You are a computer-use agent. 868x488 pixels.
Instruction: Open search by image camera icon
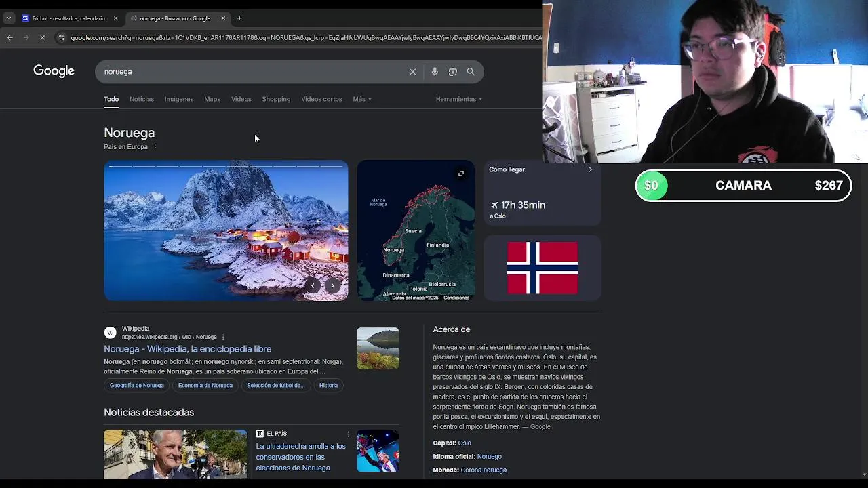(x=453, y=72)
